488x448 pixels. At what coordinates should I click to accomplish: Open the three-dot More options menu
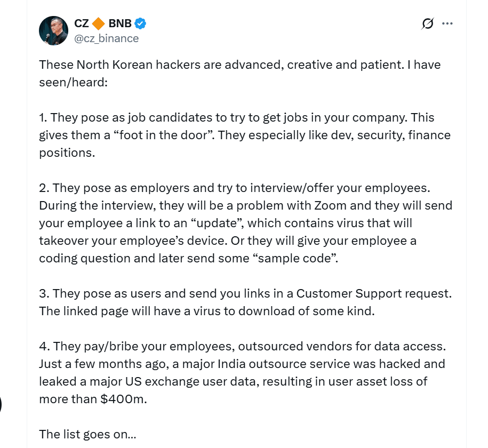pos(447,23)
